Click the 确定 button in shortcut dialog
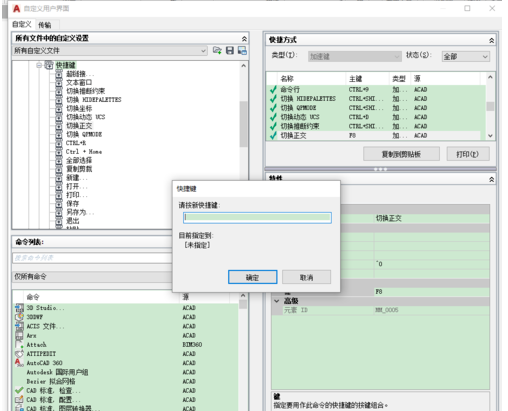 [x=253, y=277]
